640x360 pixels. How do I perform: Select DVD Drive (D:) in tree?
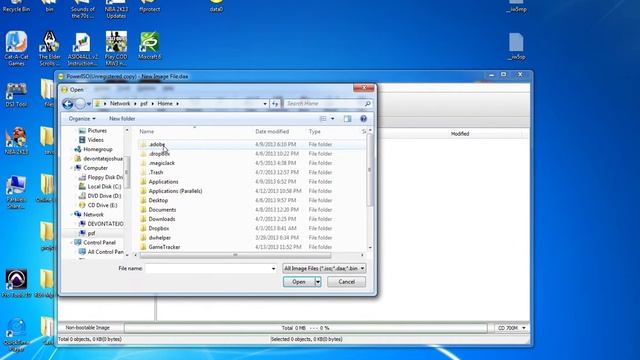pos(100,196)
